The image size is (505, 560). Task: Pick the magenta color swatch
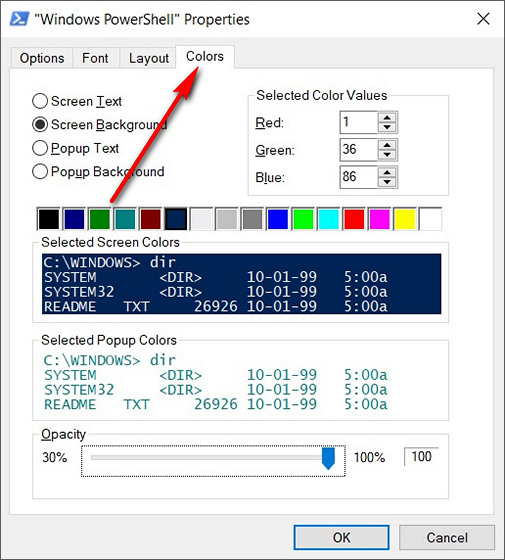pos(379,219)
